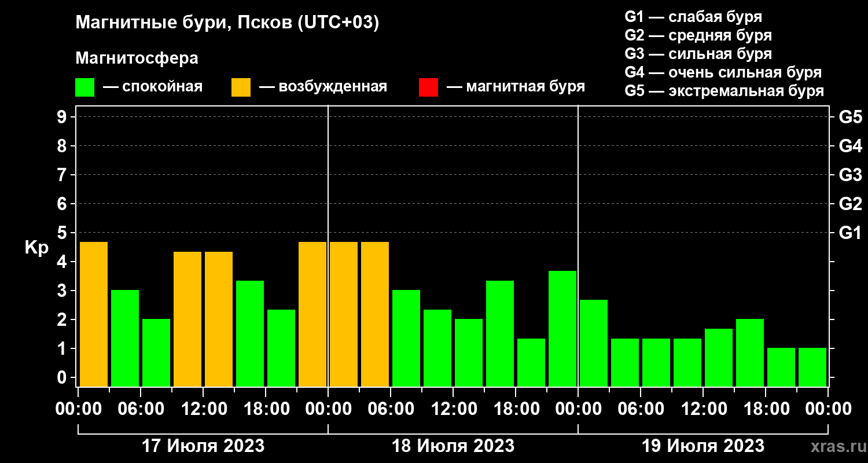Screen dimensions: 868x463
Task: Click the red 'магнитная буря' legend swatch
Action: click(x=428, y=87)
